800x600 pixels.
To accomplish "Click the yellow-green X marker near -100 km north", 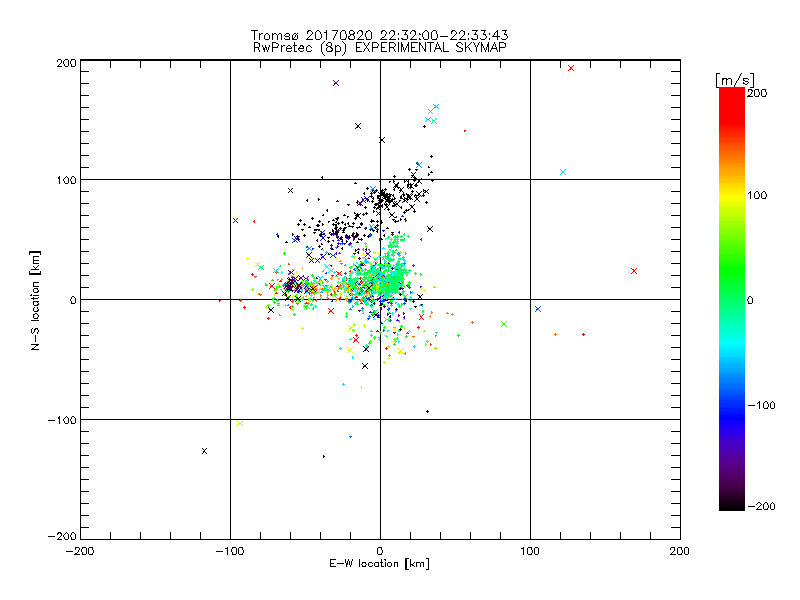I will (240, 423).
